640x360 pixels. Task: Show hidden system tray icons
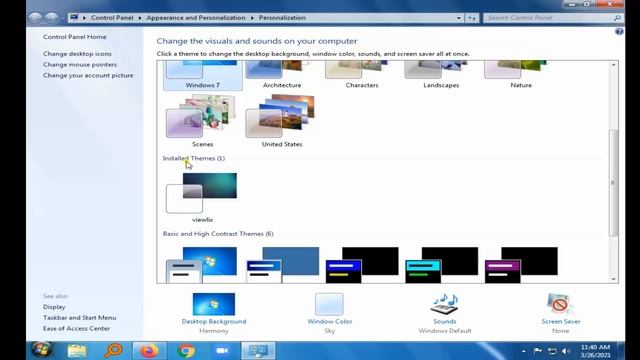[x=524, y=351]
